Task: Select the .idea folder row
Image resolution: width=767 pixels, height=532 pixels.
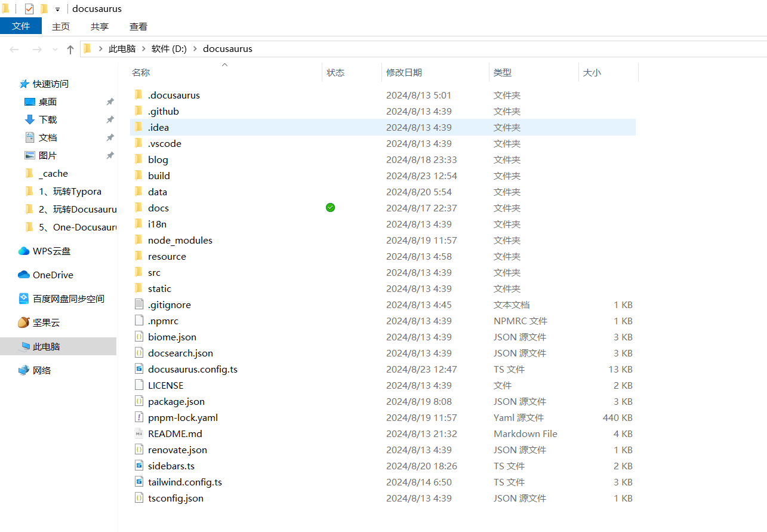Action: (383, 127)
